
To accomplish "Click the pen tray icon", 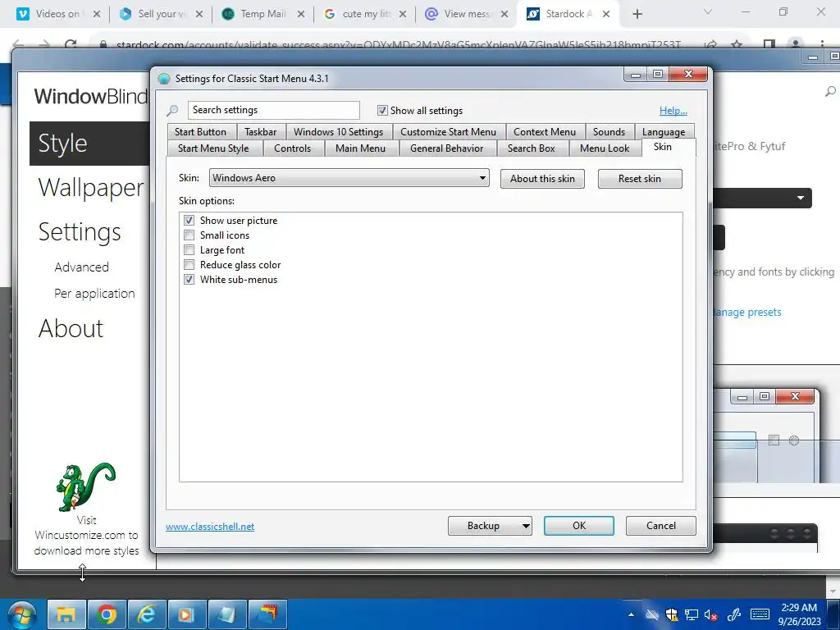I will [x=733, y=615].
